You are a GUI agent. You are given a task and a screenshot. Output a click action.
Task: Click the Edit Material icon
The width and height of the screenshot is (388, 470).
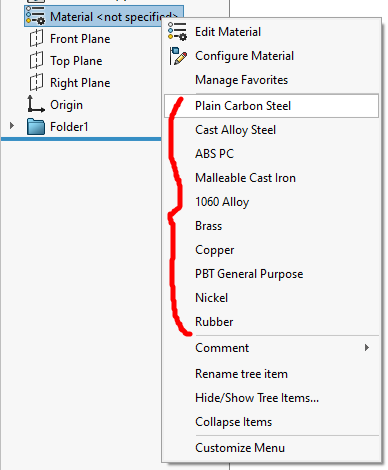177,32
